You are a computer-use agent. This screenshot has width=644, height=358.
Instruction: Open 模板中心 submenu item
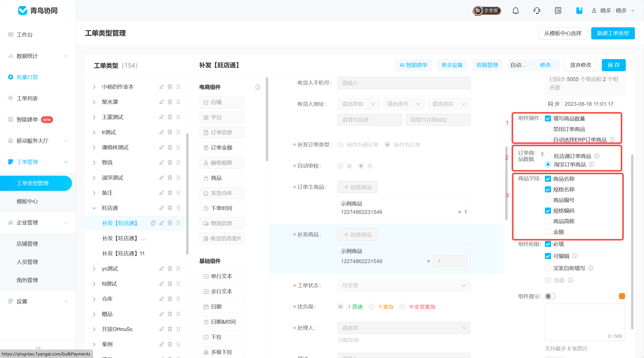point(27,201)
